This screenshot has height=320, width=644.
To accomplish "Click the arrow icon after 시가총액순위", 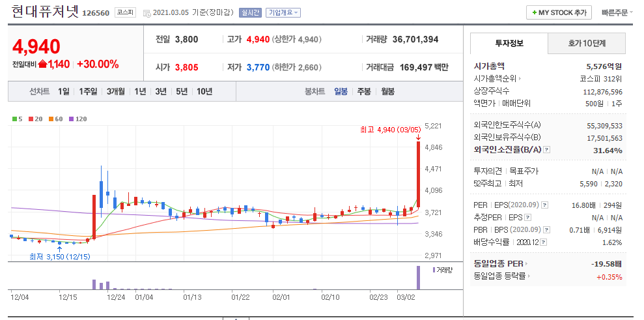I will coord(520,79).
